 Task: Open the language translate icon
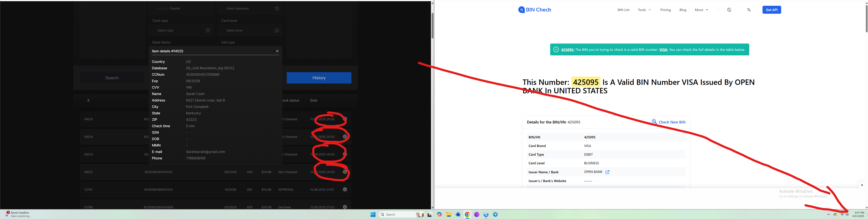[x=749, y=10]
